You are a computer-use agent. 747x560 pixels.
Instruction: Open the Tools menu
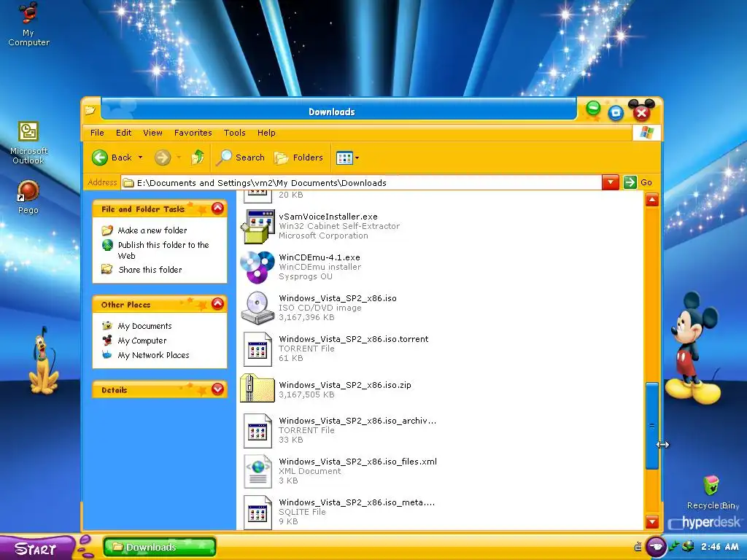point(234,133)
